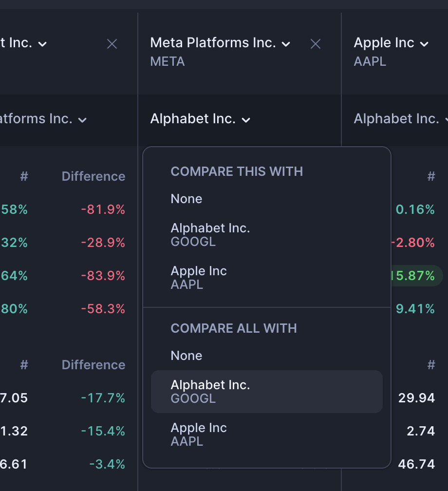Remove the Meta Platforms Inc. column
Image resolution: width=448 pixels, height=491 pixels.
315,44
